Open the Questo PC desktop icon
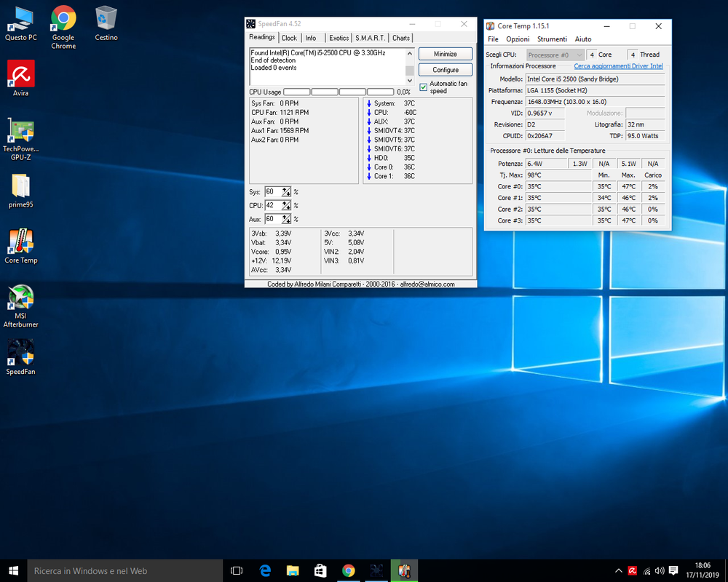 tap(21, 24)
